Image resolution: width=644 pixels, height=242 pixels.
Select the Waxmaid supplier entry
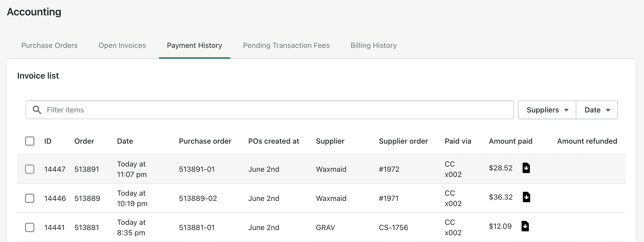tap(331, 169)
